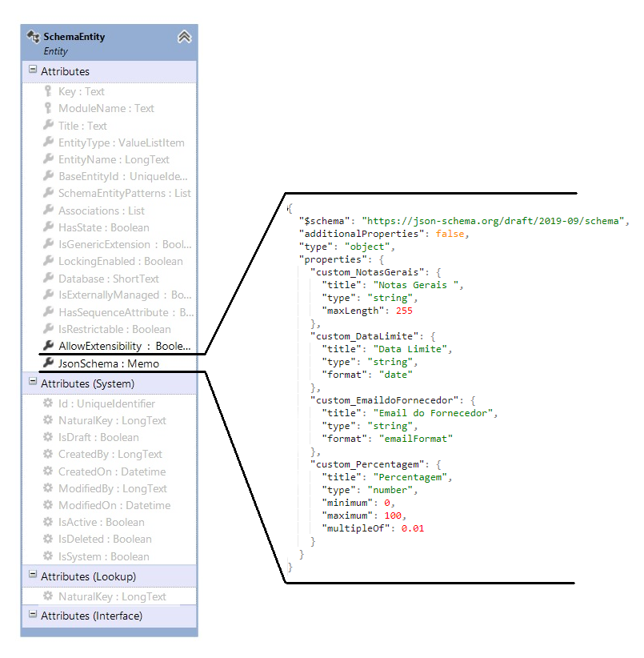
Task: Click the gear icon beside CreatedOn : Datetime
Action: point(48,471)
